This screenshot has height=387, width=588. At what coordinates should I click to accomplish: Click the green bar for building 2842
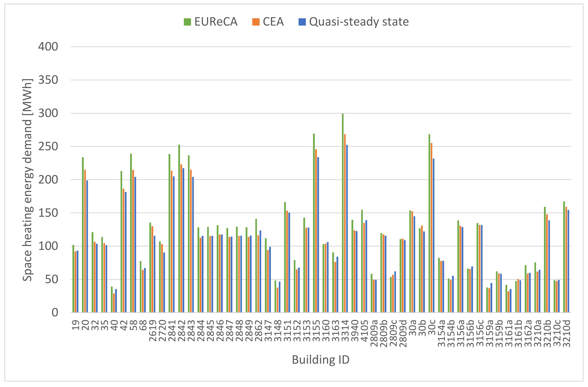point(179,228)
